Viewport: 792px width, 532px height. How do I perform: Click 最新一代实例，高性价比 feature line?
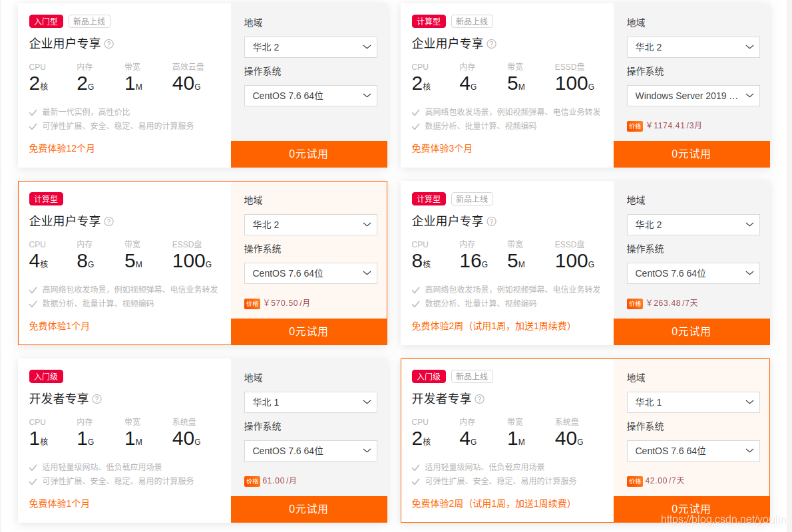click(x=86, y=112)
